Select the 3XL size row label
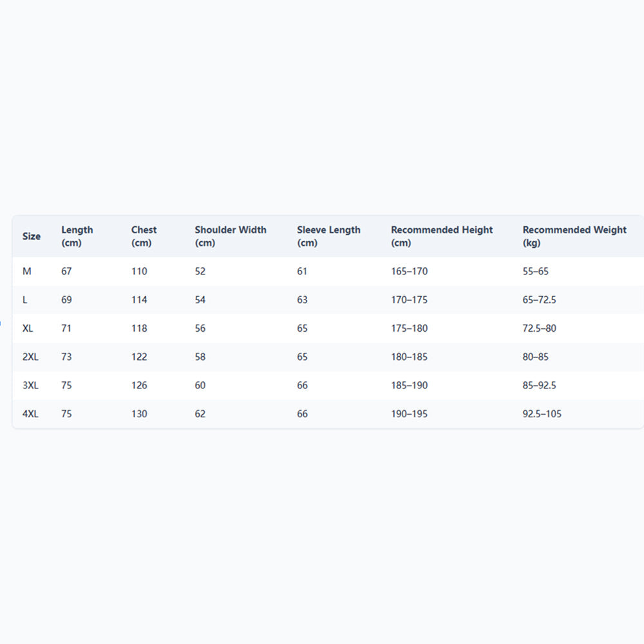The height and width of the screenshot is (644, 644). click(30, 385)
